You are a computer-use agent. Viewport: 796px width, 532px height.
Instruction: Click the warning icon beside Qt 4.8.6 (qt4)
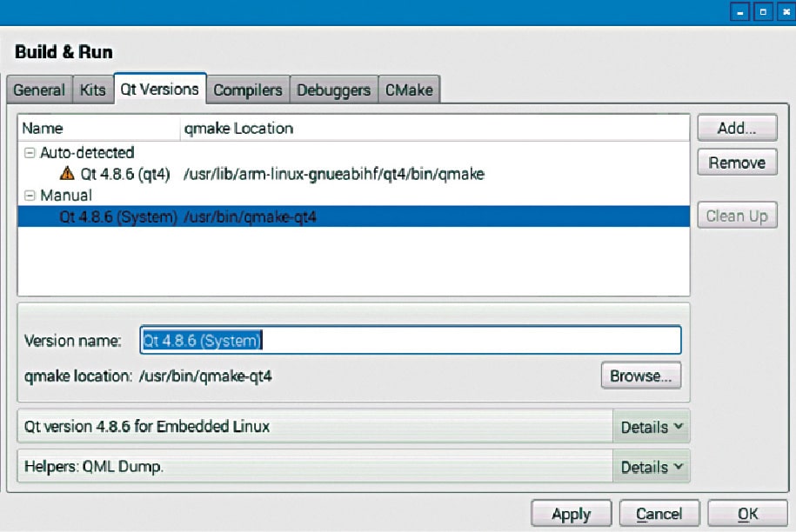[x=67, y=174]
